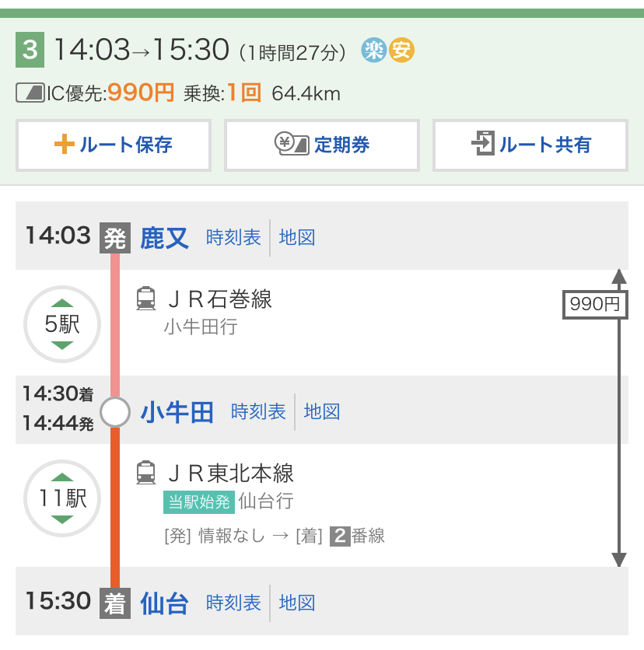Viewport: 644px width, 650px height.
Task: Click the 発 departure marker at 鹿又
Action: pyautogui.click(x=115, y=237)
